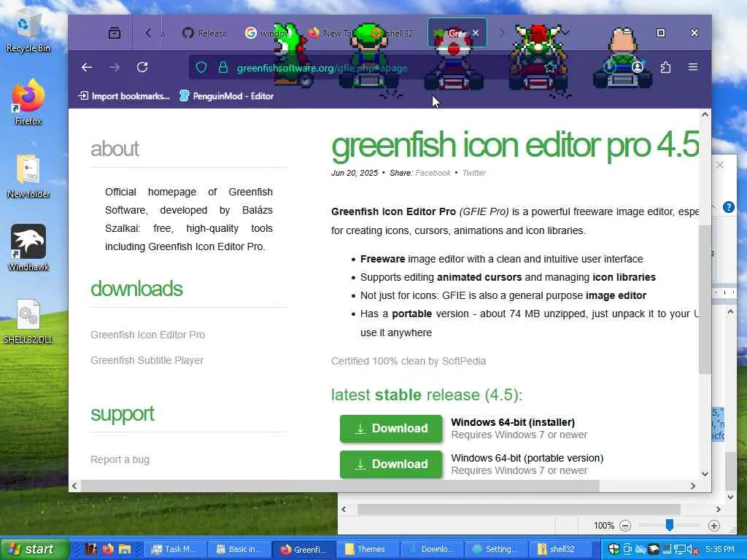Switch to the Google search tab
This screenshot has width=747, height=560.
(267, 34)
